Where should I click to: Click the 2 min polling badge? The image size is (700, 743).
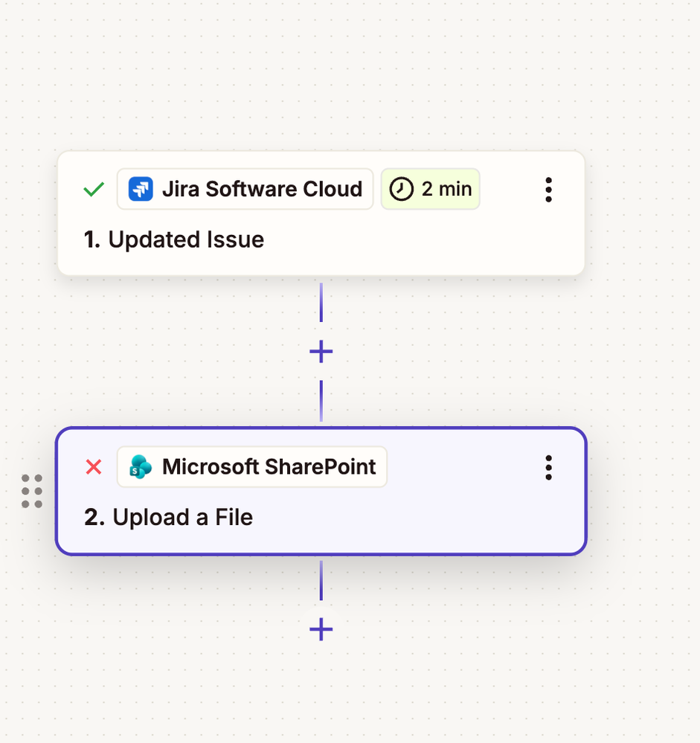430,189
